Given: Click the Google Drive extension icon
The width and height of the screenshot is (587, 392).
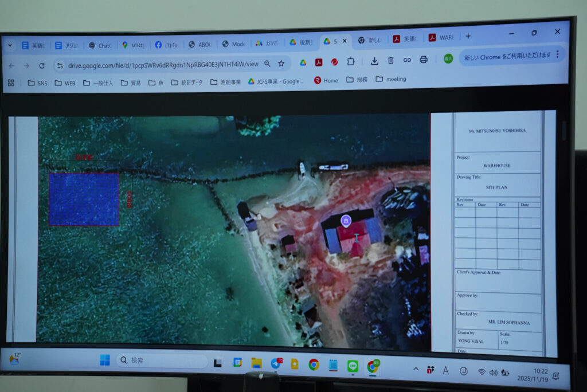Looking at the screenshot, I should click(x=303, y=62).
